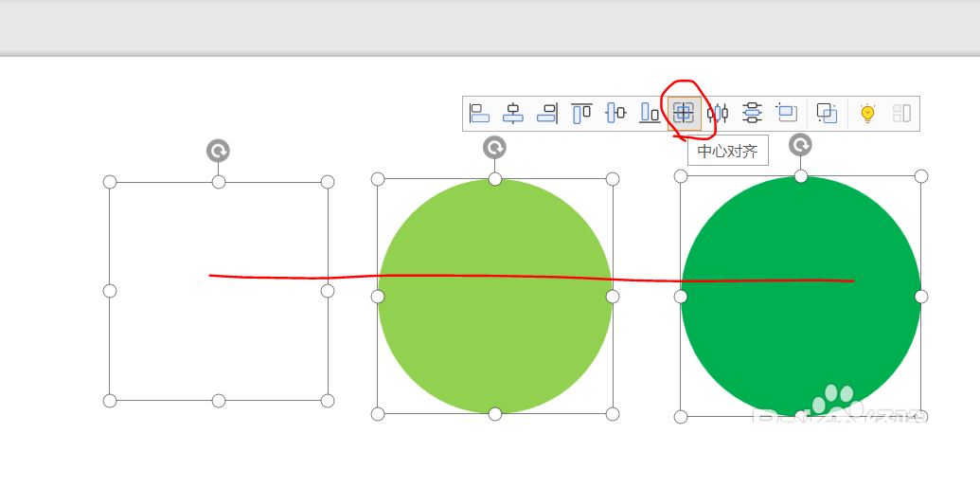Image resolution: width=980 pixels, height=488 pixels.
Task: Grab the bottom-left corner handle of the light green circle
Action: click(x=378, y=413)
